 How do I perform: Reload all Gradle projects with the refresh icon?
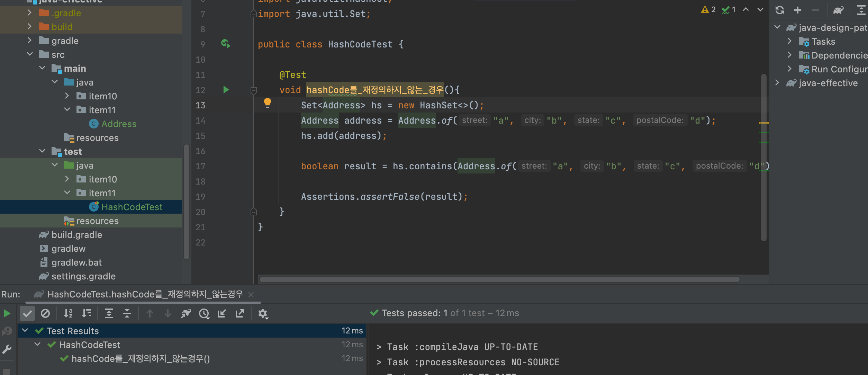(779, 10)
